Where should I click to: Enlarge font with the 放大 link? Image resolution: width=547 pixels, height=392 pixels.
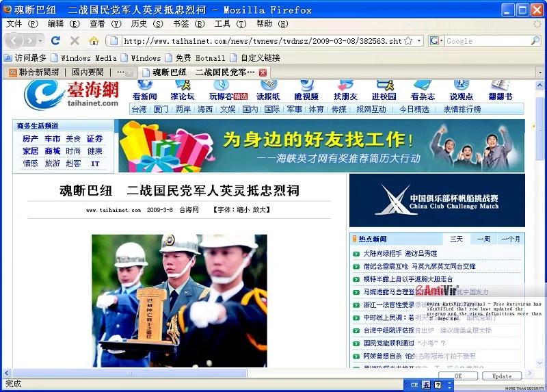259,210
